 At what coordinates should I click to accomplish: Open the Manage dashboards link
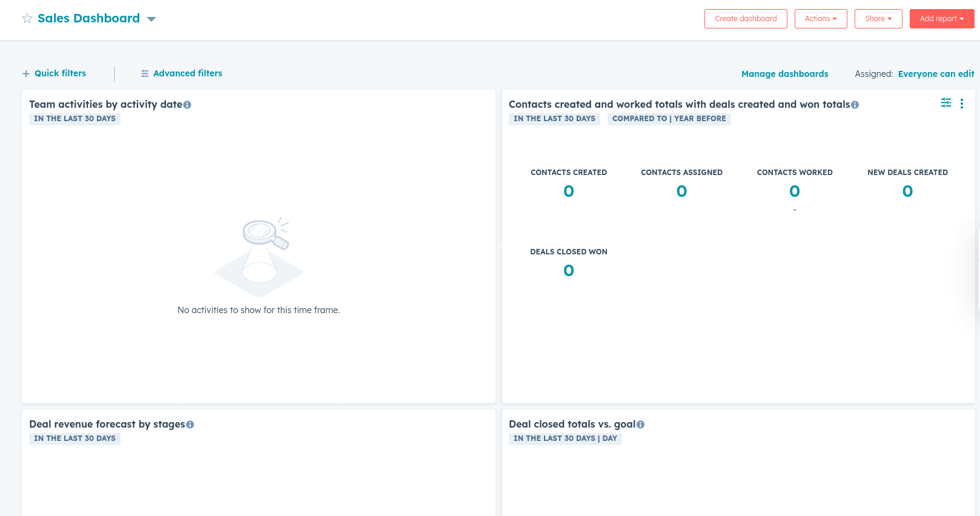click(784, 74)
